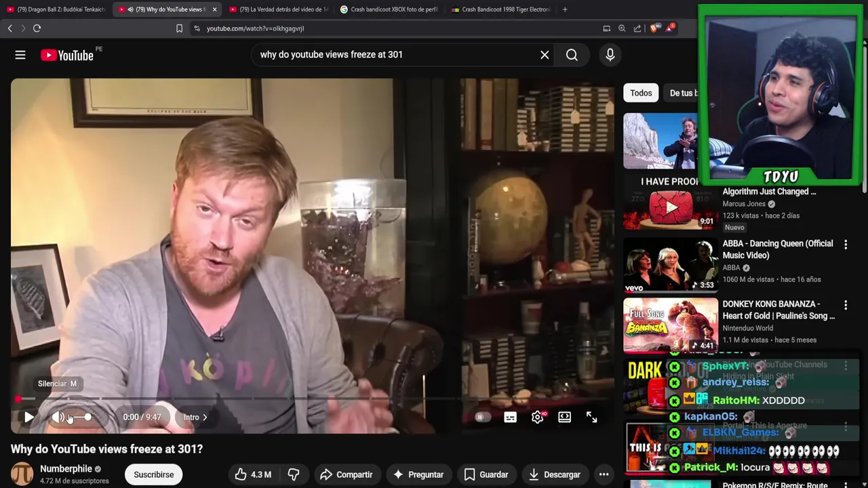Start voice search with microphone icon
The height and width of the screenshot is (488, 868).
(x=610, y=55)
